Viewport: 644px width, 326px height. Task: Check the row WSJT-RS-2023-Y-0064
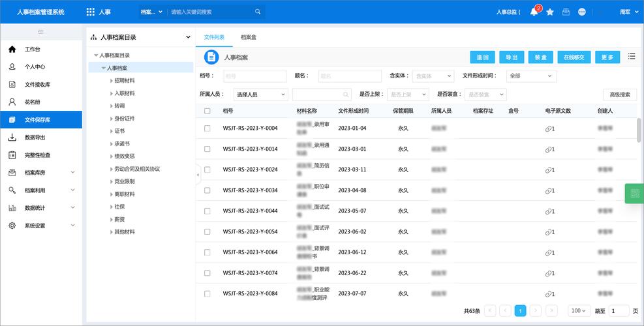click(207, 252)
